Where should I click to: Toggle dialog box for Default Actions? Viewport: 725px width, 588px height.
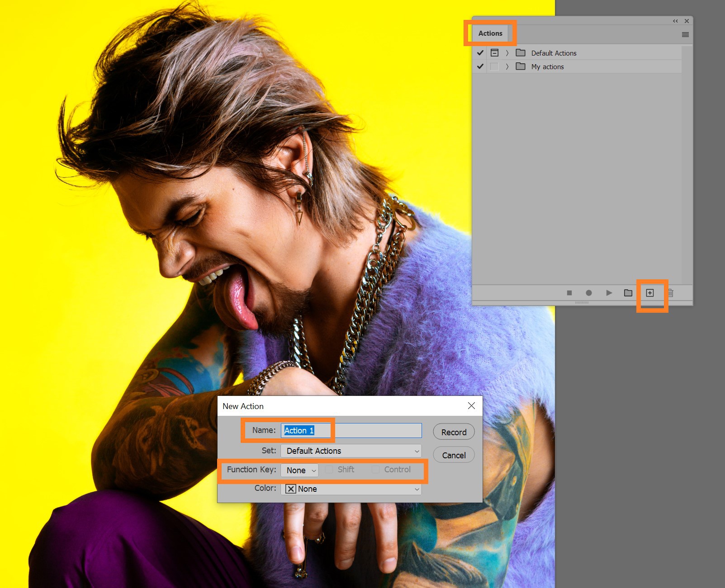[495, 53]
